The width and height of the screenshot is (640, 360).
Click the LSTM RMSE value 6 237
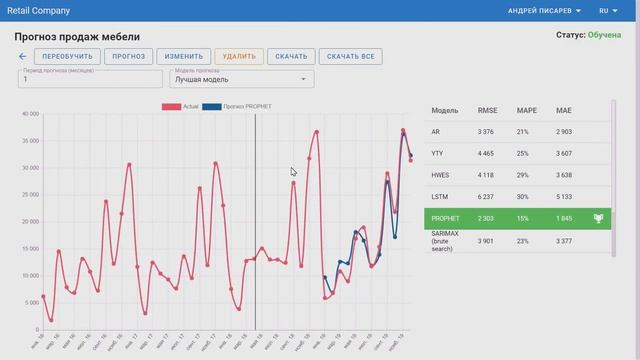(486, 197)
